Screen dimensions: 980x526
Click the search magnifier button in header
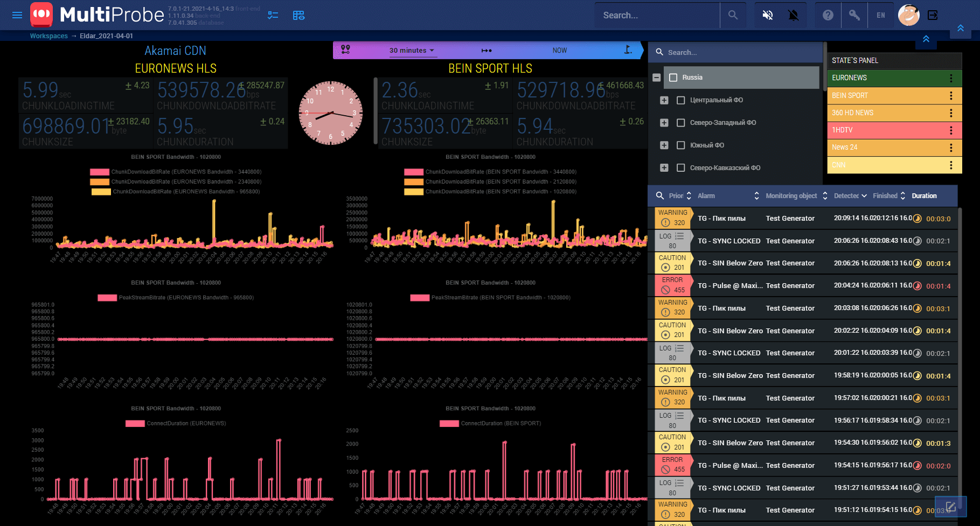733,15
